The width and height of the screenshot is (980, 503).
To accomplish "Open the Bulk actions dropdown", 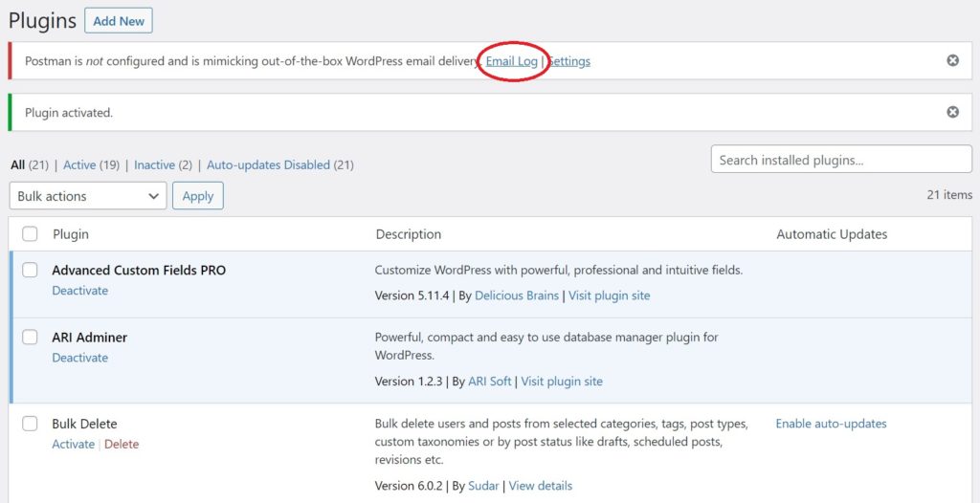I will point(88,196).
